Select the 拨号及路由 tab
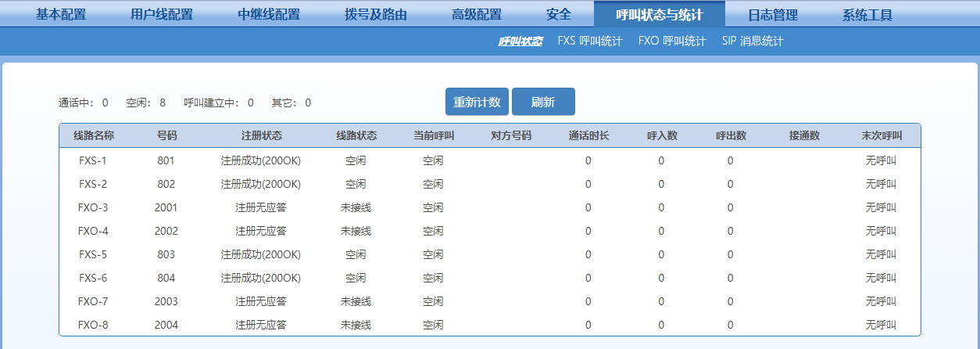The height and width of the screenshot is (349, 980). click(376, 15)
